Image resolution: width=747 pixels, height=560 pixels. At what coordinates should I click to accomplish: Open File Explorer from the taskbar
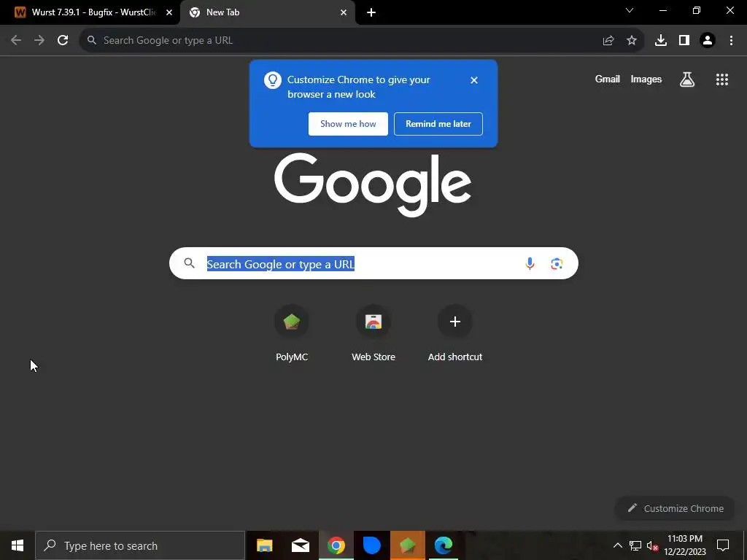pos(264,545)
